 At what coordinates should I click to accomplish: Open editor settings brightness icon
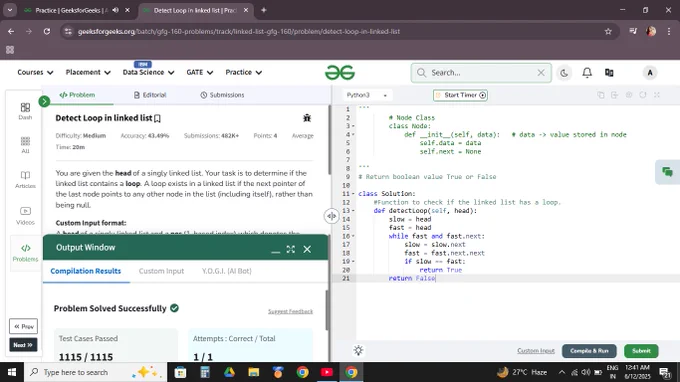coord(358,350)
